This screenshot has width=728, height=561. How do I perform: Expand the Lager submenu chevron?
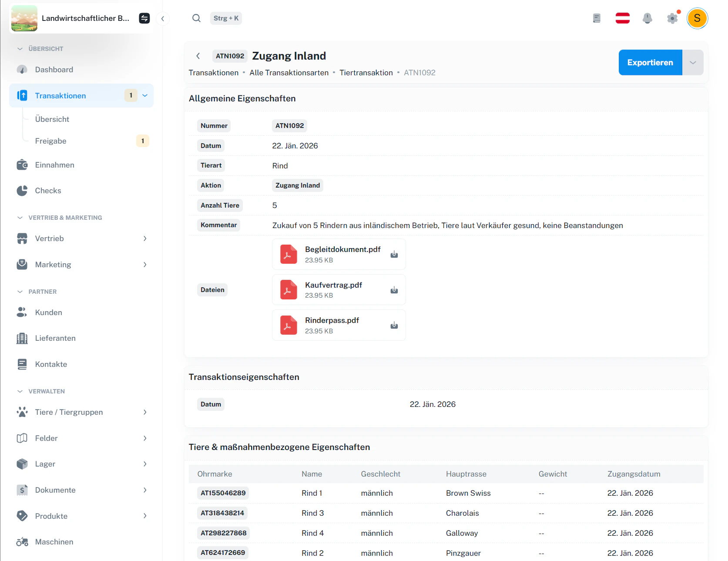click(145, 464)
